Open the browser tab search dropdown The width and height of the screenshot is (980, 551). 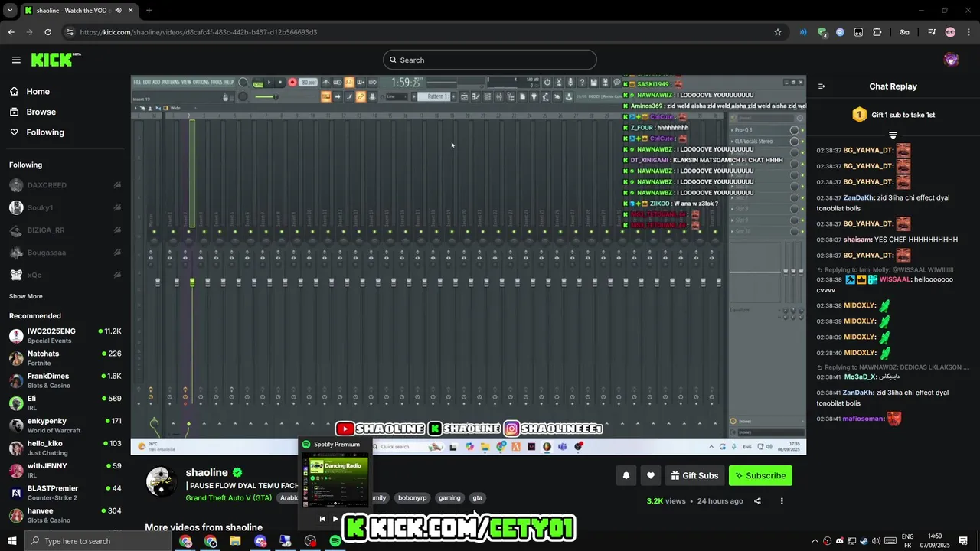tap(10, 11)
